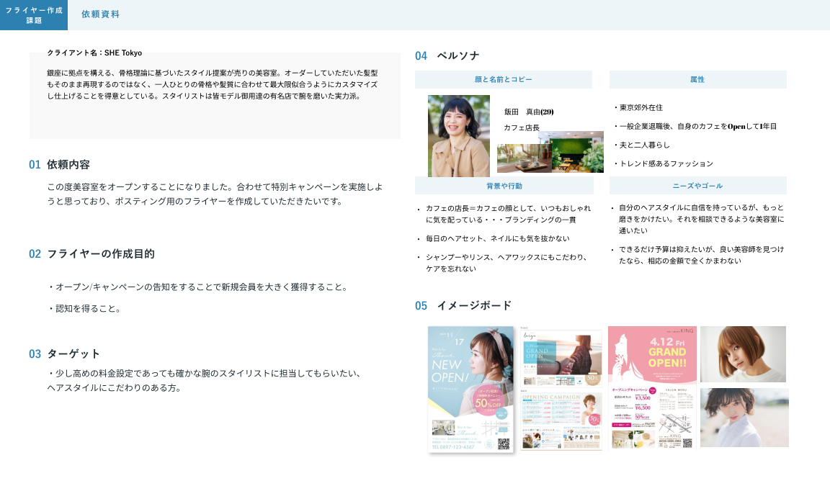Screen dimensions: 830x504
Task: Click the lower dark-haired model photo
Action: tap(744, 418)
